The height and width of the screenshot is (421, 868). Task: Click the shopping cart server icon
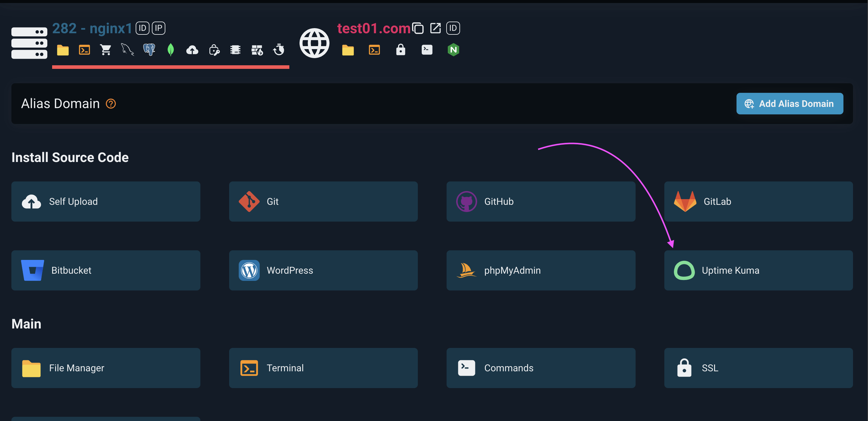point(106,50)
